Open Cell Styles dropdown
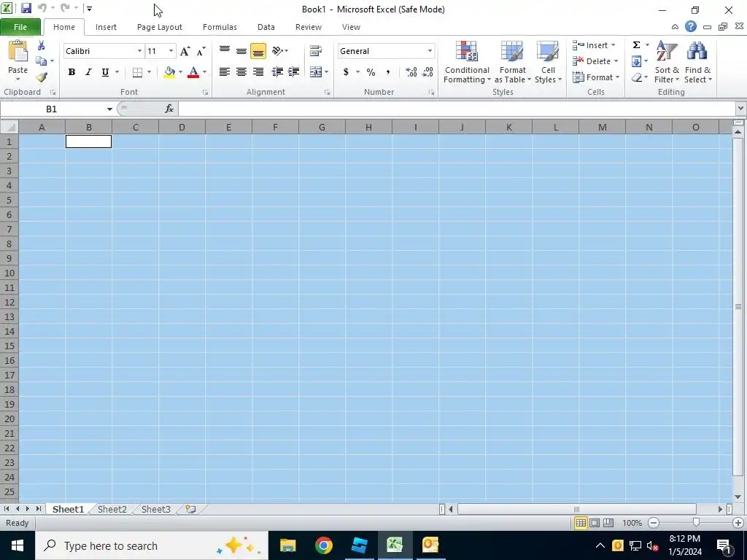 pos(548,63)
